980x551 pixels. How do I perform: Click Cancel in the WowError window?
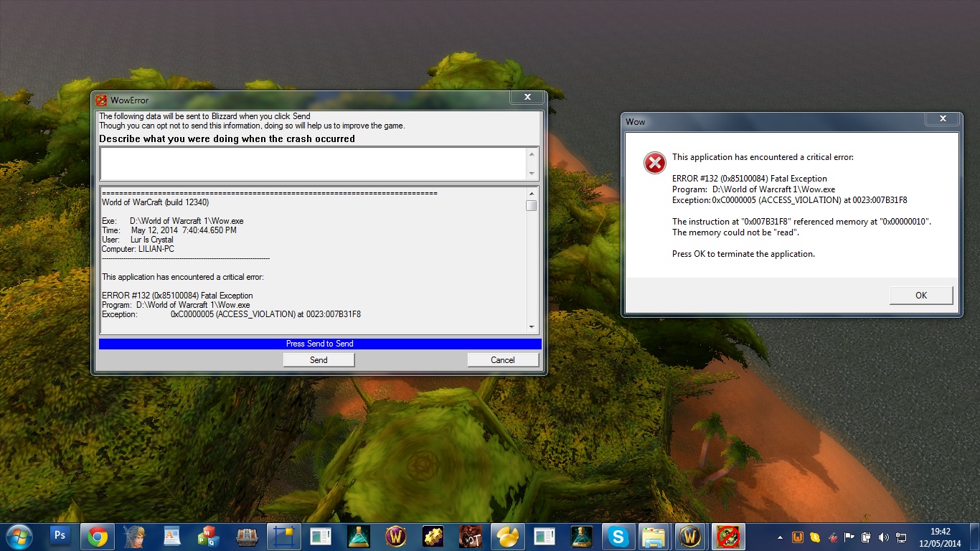click(x=503, y=360)
